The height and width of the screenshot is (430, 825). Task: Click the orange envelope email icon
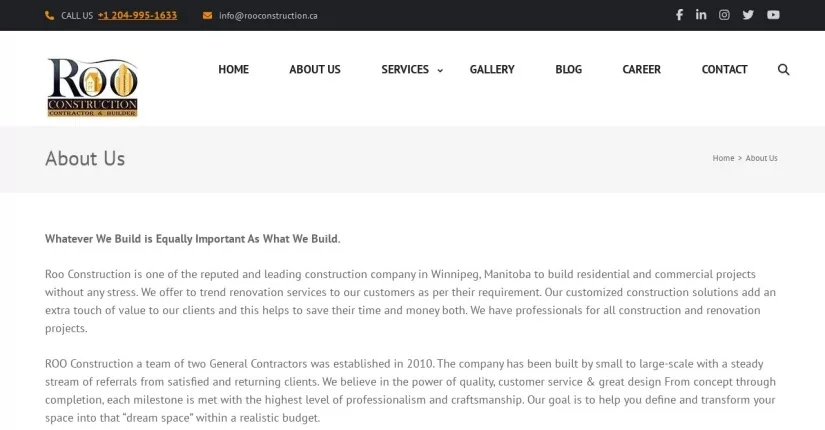click(207, 16)
